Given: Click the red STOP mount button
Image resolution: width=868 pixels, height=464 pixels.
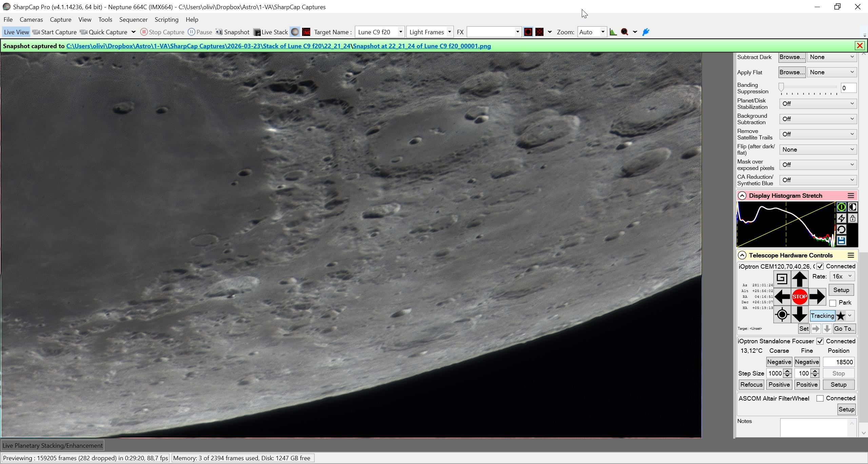Looking at the screenshot, I should (799, 296).
